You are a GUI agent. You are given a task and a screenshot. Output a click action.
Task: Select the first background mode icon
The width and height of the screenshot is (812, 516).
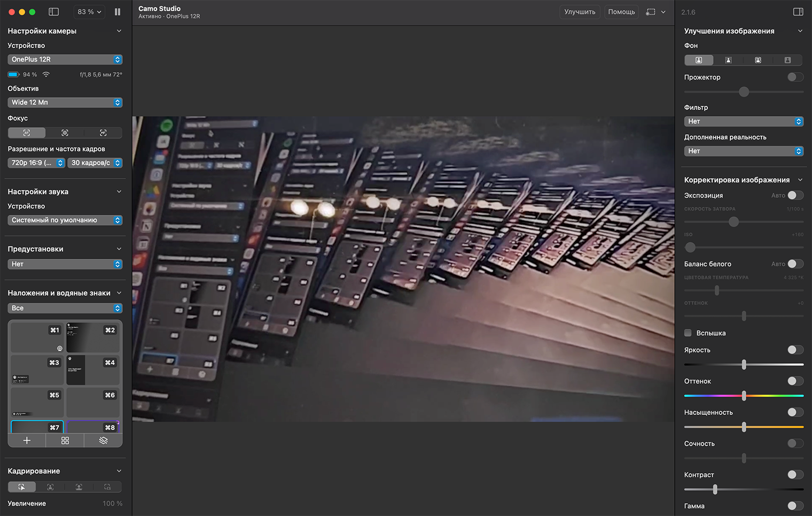[x=699, y=60]
